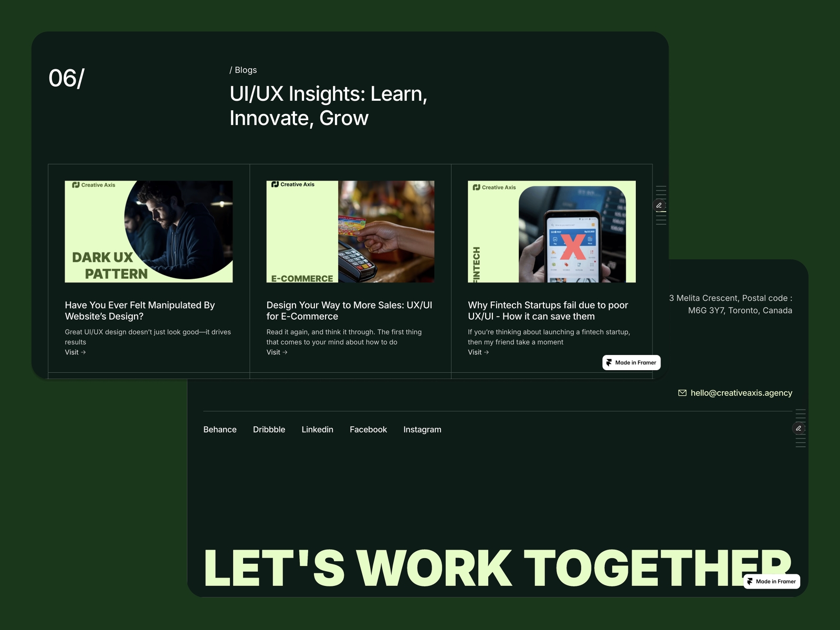Open Behance from the footer navigation
The width and height of the screenshot is (840, 630).
220,429
